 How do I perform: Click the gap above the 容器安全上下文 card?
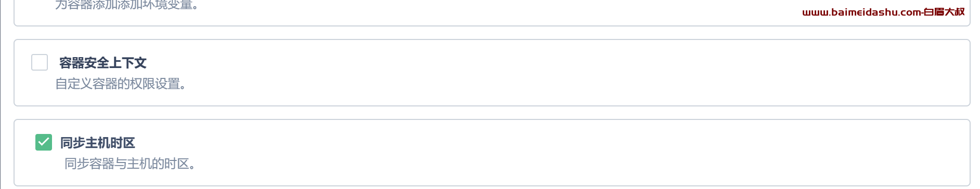[x=492, y=33]
